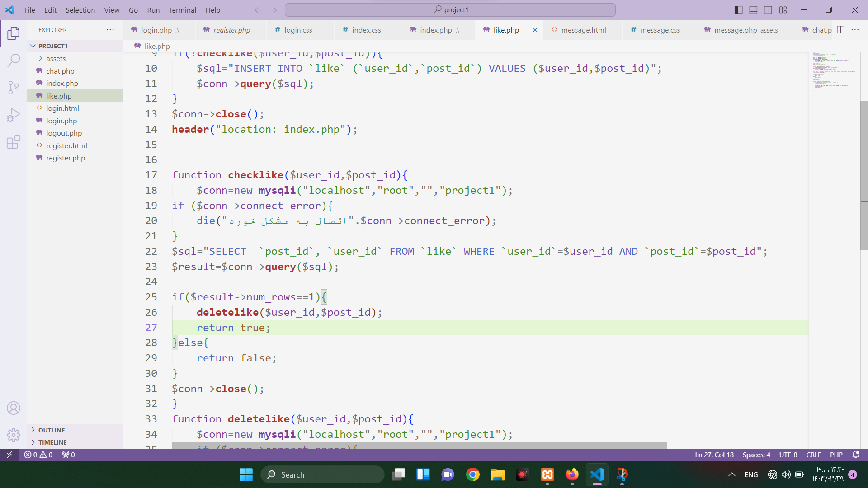Viewport: 868px width, 488px height.
Task: Customize layout icon in title bar
Action: 783,10
